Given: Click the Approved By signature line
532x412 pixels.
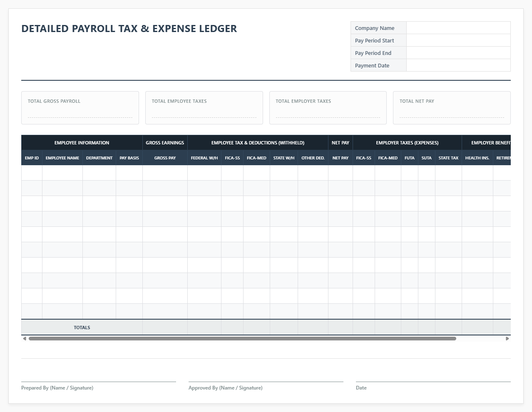Looking at the screenshot, I should pyautogui.click(x=266, y=382).
